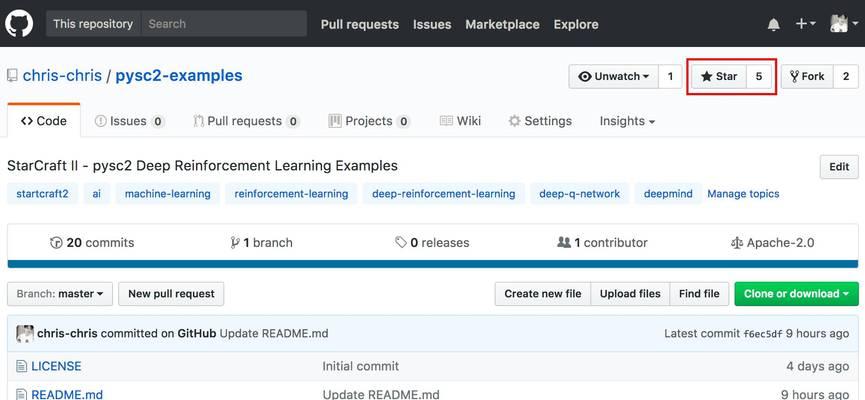
Task: Click the blue language breakdown bar
Action: (432, 264)
